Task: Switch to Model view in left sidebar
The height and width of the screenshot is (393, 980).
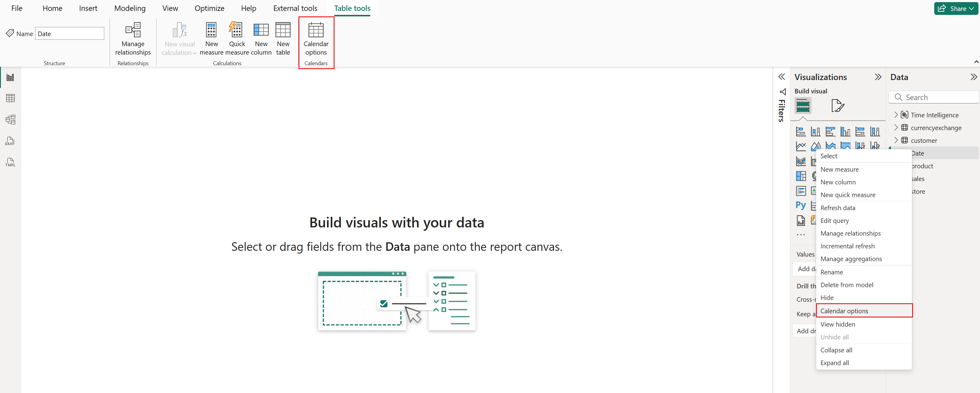Action: 10,119
